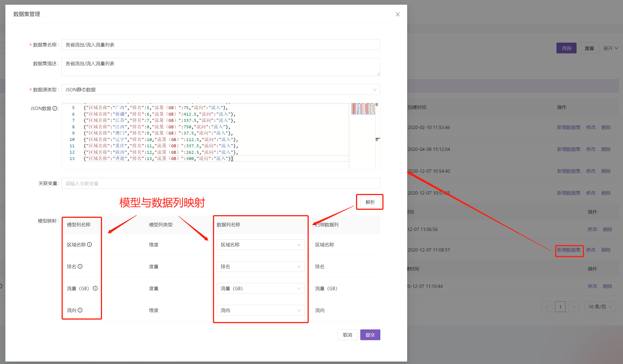This screenshot has height=364, width=623.
Task: Click 新增数据集 in the 2020-04-08 row
Action: coord(569,149)
